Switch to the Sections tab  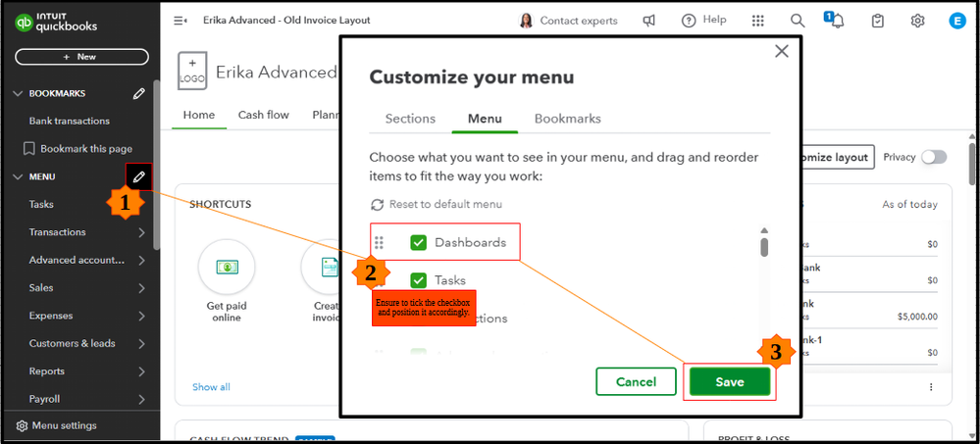point(410,119)
